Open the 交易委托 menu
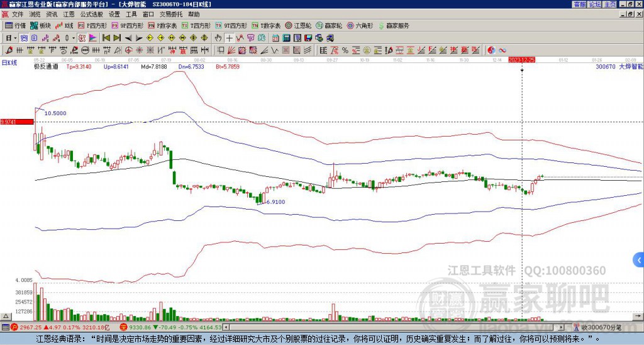 [x=171, y=14]
